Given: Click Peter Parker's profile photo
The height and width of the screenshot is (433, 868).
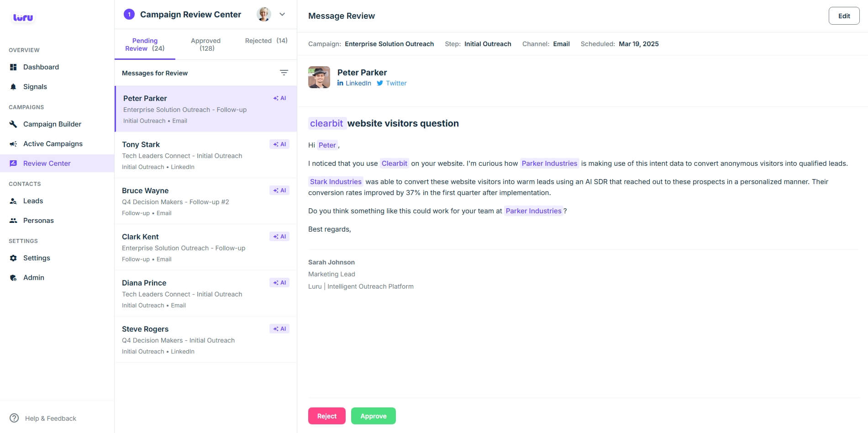Looking at the screenshot, I should coord(319,77).
